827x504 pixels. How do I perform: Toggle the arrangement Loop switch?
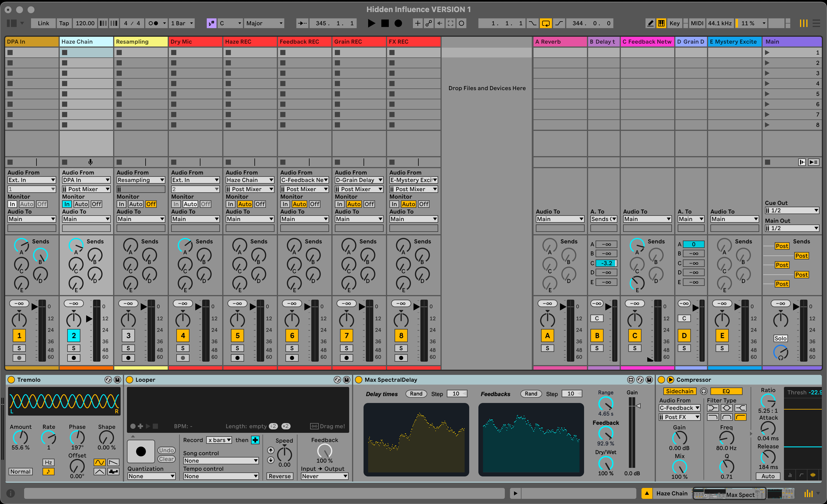click(546, 23)
